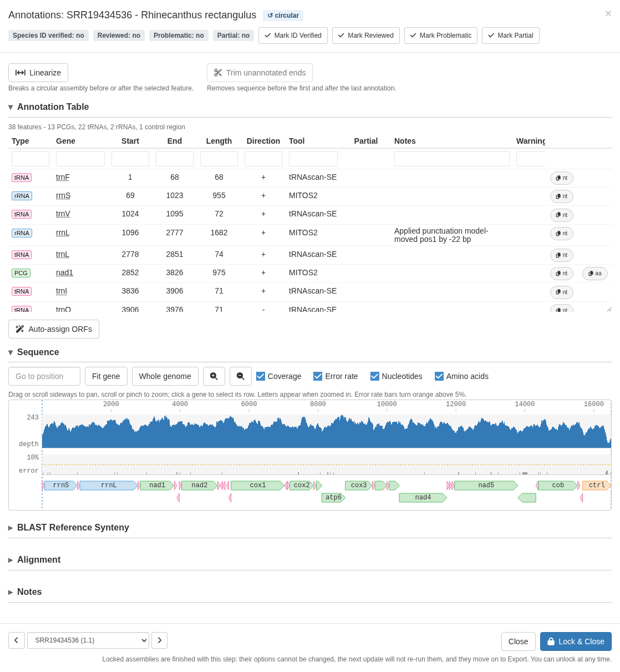This screenshot has height=672, width=620.
Task: Click the Linearize button
Action: coord(38,73)
